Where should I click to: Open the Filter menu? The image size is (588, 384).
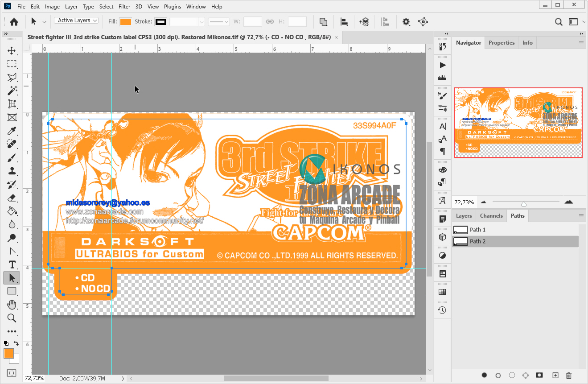pyautogui.click(x=124, y=6)
